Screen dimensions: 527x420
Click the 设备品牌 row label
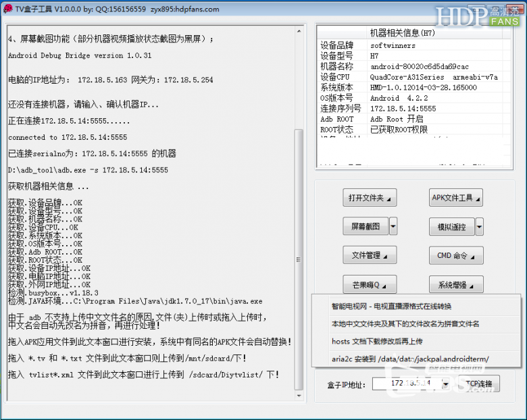click(x=336, y=45)
